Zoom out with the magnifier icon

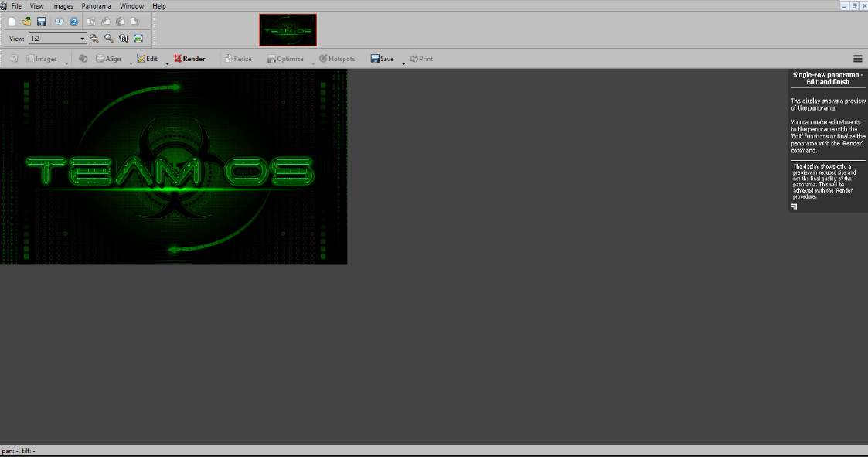(x=108, y=38)
